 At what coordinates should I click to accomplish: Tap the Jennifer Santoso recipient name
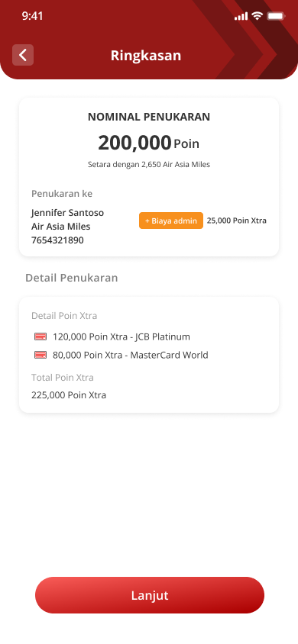tap(67, 213)
